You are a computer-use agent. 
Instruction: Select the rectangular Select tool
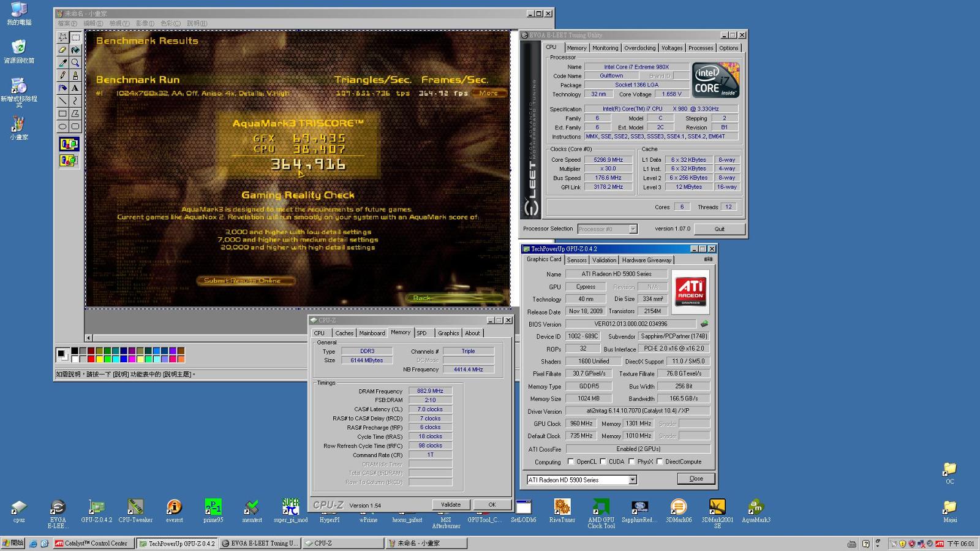75,37
